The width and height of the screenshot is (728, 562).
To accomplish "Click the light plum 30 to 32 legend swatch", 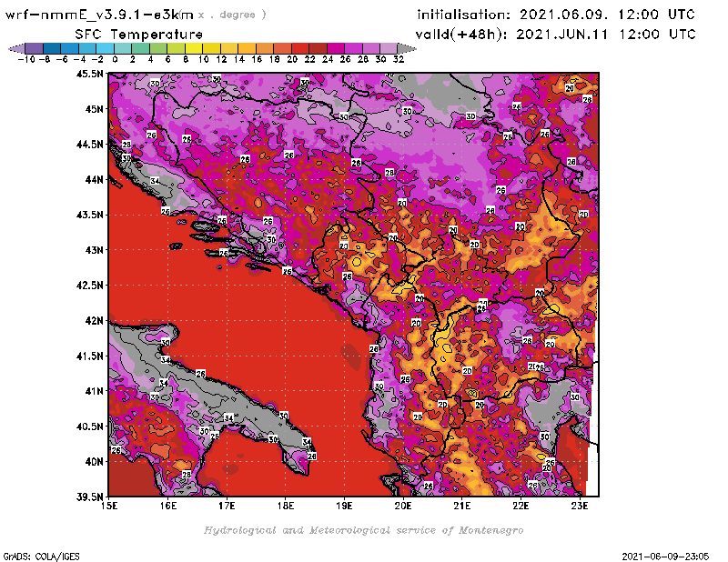I will coord(389,48).
